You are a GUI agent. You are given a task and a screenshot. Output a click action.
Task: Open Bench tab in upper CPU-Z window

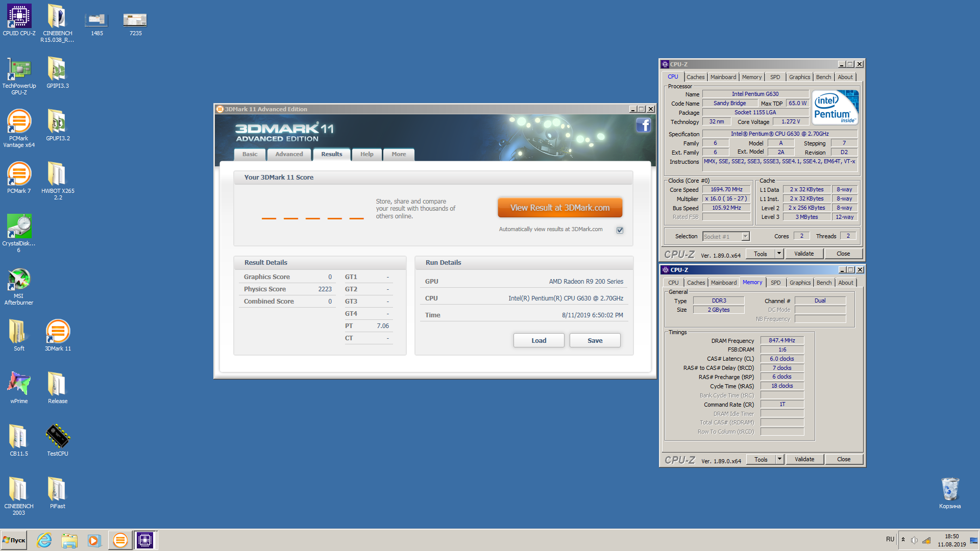823,77
